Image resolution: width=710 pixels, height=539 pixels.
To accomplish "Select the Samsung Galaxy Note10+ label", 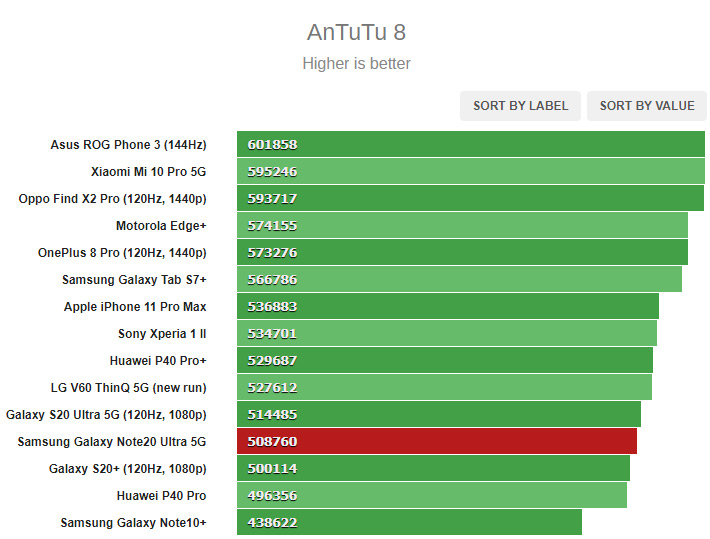I will click(x=134, y=523).
